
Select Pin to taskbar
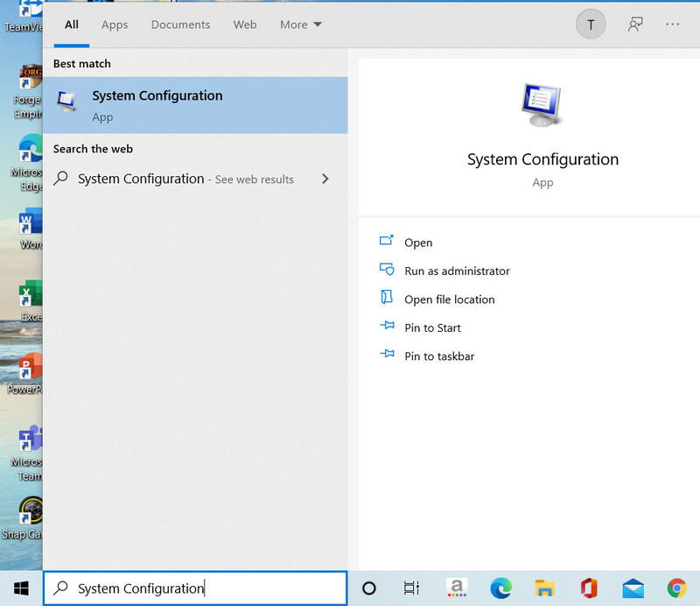coord(439,356)
